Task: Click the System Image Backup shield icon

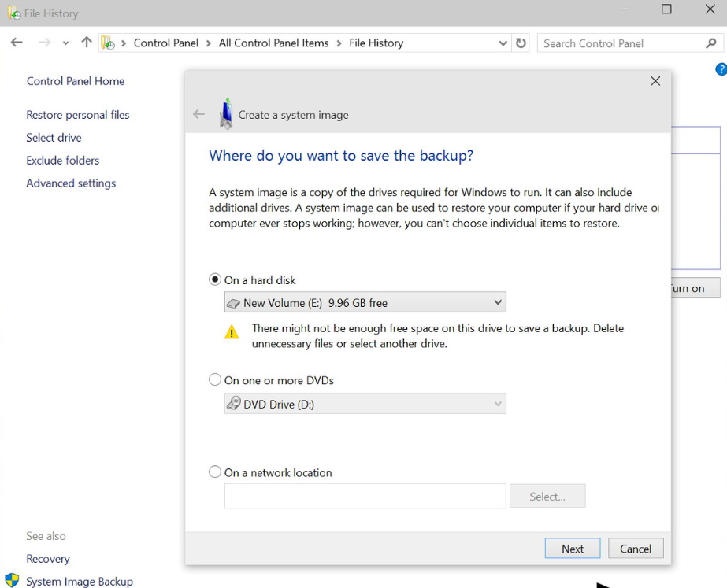Action: click(x=12, y=581)
